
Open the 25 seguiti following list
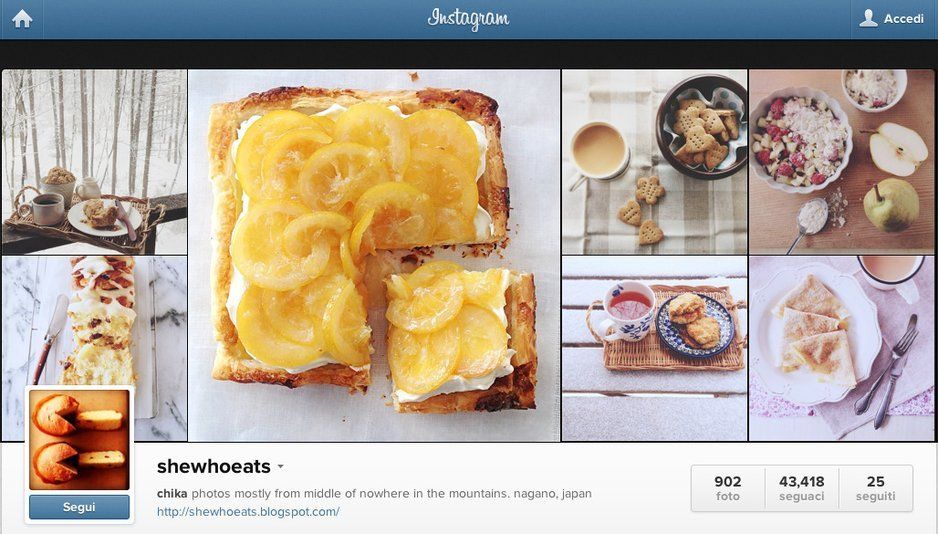[x=876, y=489]
